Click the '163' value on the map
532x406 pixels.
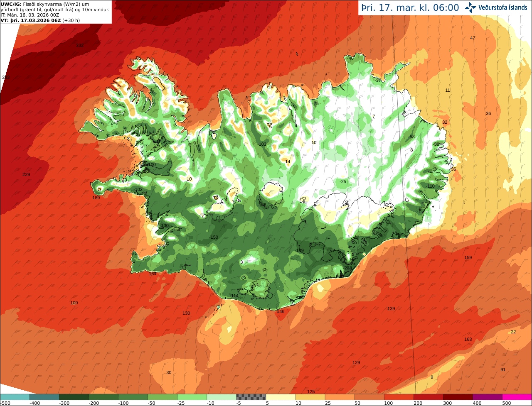pyautogui.click(x=468, y=339)
